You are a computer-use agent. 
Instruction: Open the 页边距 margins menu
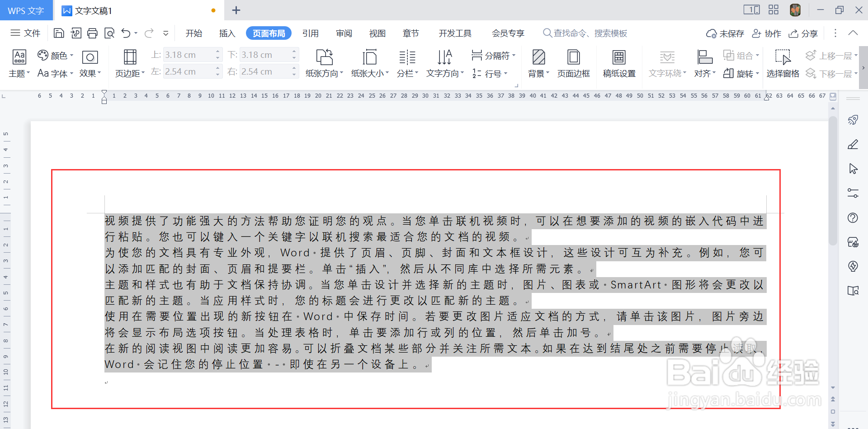pyautogui.click(x=130, y=63)
